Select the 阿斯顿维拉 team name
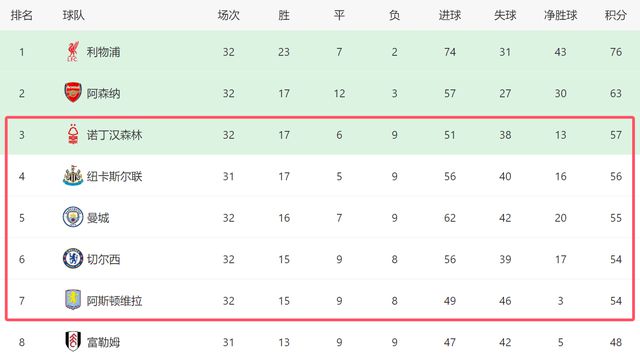This screenshot has height=360, width=640. click(x=114, y=301)
